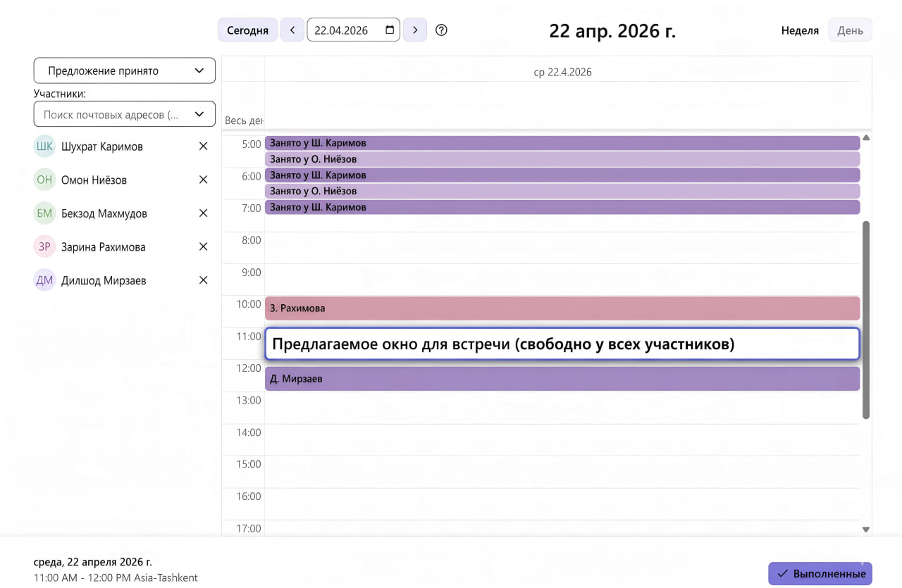The height and width of the screenshot is (588, 902).
Task: Switch to Неделя view
Action: pos(800,30)
